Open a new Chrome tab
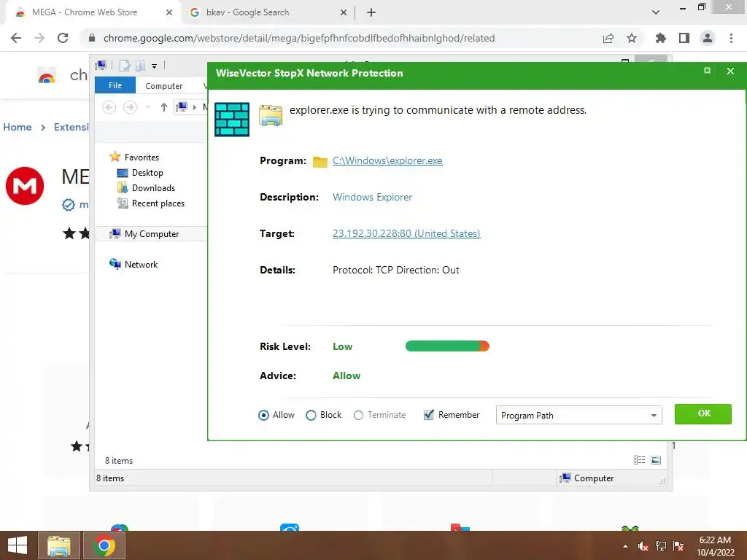Viewport: 747px width, 560px height. (371, 12)
